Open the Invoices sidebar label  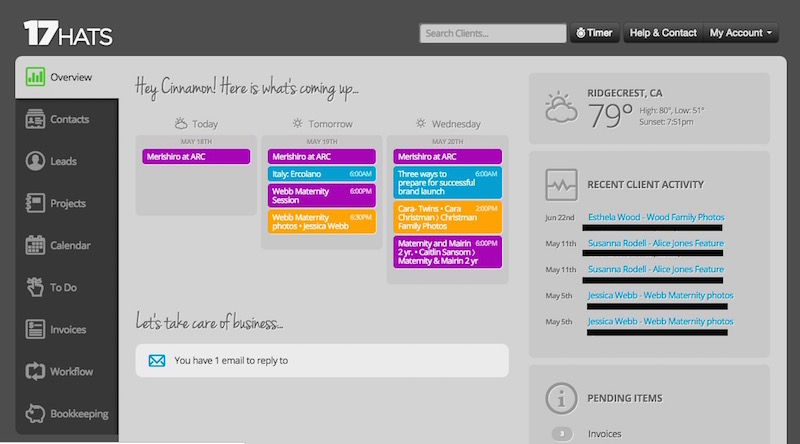68,330
